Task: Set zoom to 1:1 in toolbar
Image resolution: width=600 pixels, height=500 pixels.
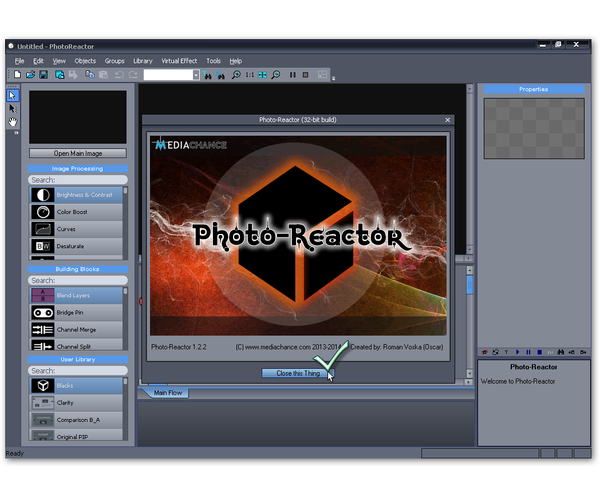Action: pyautogui.click(x=249, y=75)
